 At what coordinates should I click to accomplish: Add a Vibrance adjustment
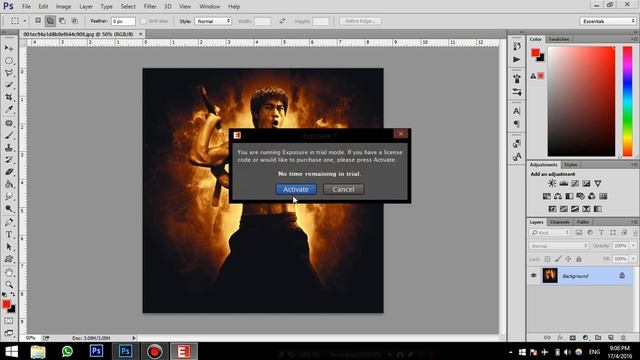pyautogui.click(x=598, y=183)
